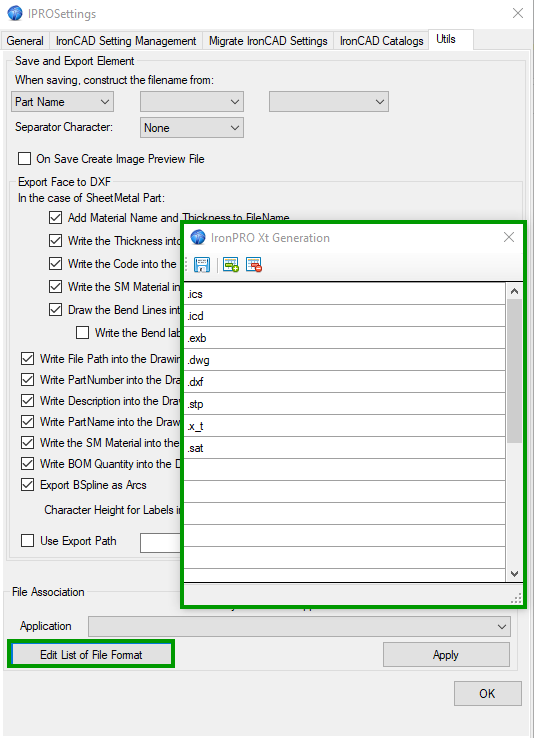Click the Apply button

(x=446, y=655)
